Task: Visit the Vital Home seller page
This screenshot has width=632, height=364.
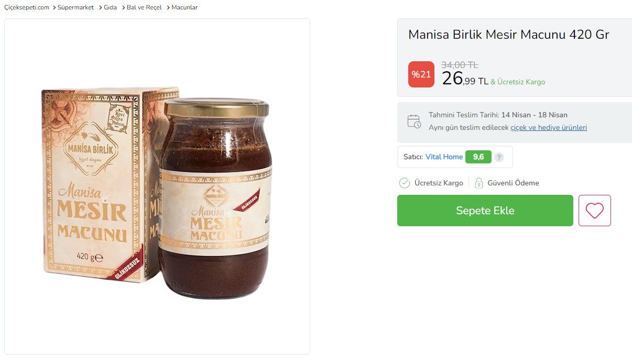Action: pyautogui.click(x=444, y=157)
